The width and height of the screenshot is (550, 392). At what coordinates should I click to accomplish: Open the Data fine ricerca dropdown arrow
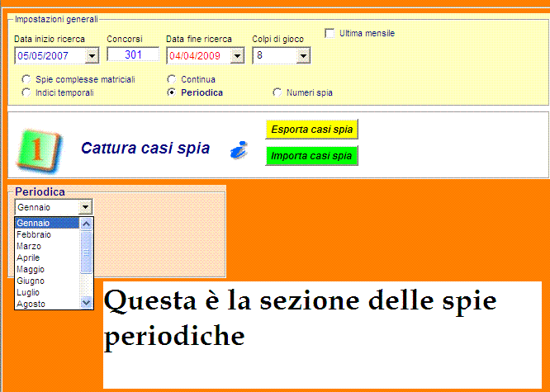[237, 56]
